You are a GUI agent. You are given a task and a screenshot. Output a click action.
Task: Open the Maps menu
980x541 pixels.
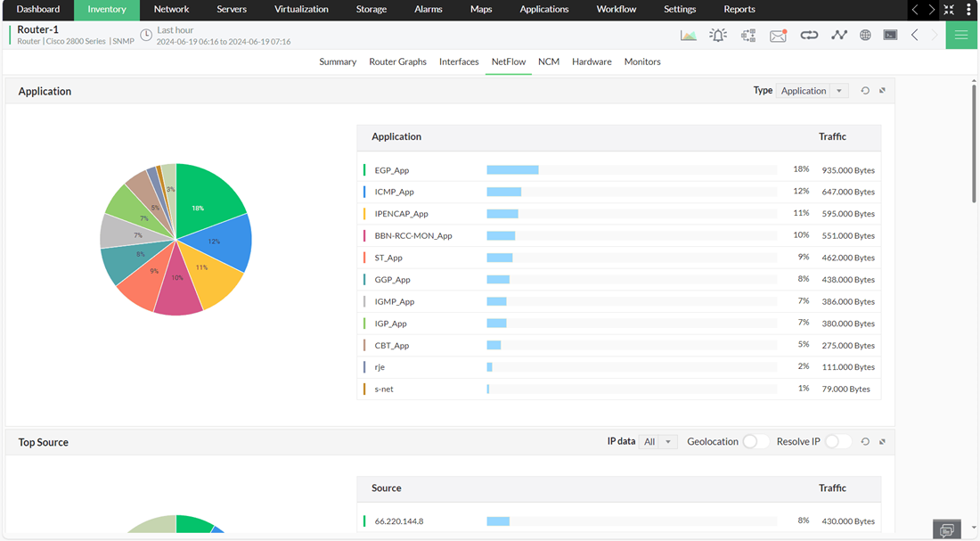[x=480, y=10]
